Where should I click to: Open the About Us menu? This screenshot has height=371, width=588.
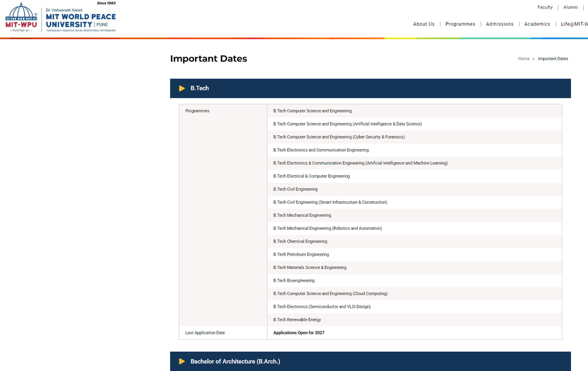coord(424,24)
